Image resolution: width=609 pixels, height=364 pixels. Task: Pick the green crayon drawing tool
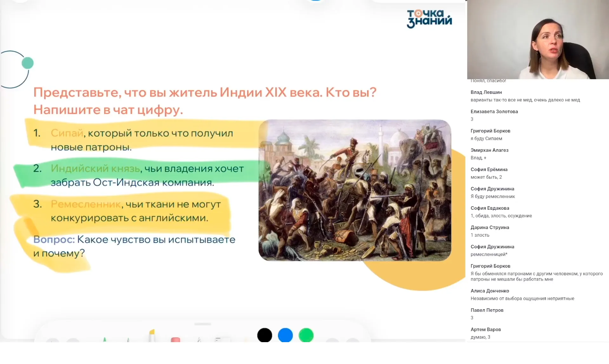pyautogui.click(x=105, y=340)
